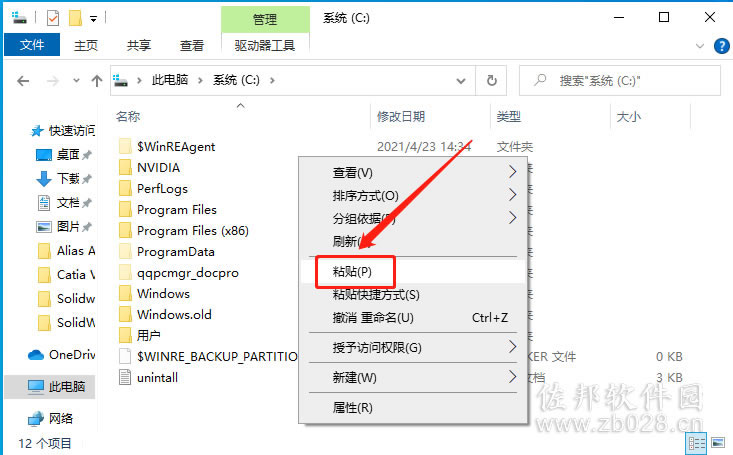Select the NVIDIA folder icon
Viewport: 733px width, 455px height.
click(125, 167)
